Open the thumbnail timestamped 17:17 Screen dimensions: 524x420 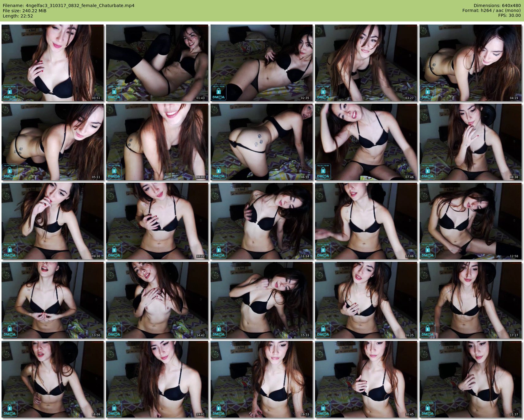[470, 300]
